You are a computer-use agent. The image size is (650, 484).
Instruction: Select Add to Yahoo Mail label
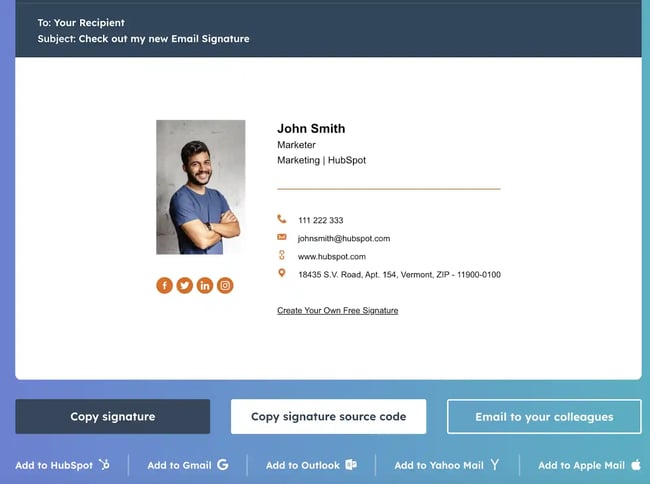point(439,465)
